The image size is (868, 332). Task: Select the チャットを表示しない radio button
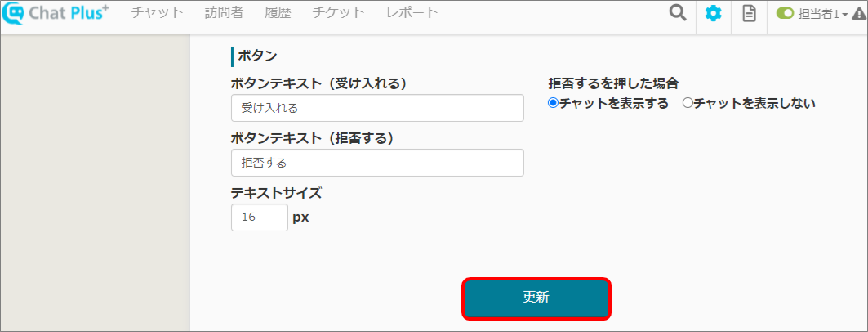(x=687, y=103)
